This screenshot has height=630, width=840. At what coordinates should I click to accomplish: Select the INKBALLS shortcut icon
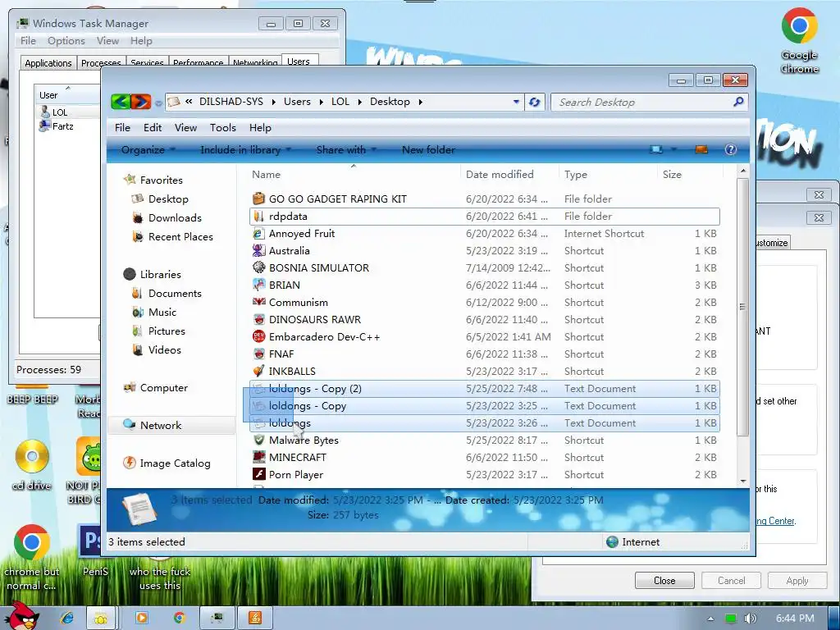pyautogui.click(x=258, y=371)
